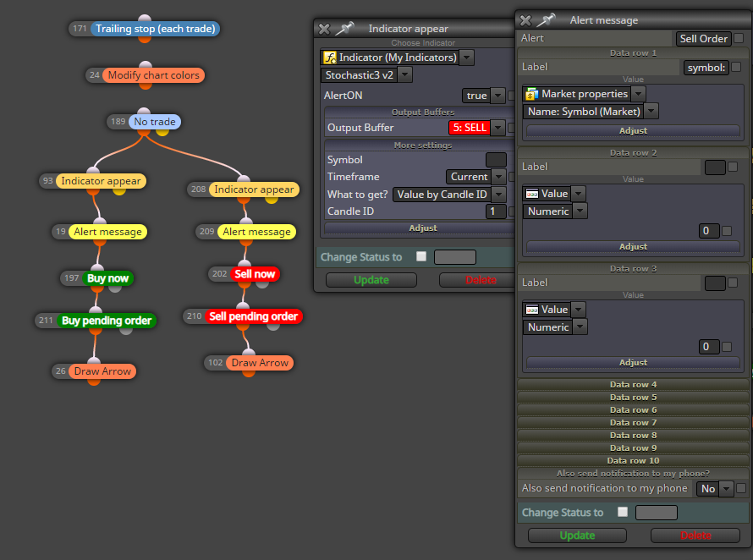This screenshot has height=560, width=753.
Task: Click yellow output connector of No trade
Action: point(162,131)
